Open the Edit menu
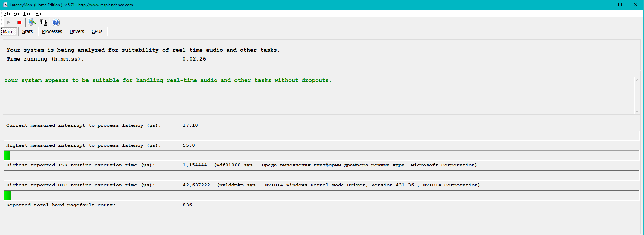 17,14
